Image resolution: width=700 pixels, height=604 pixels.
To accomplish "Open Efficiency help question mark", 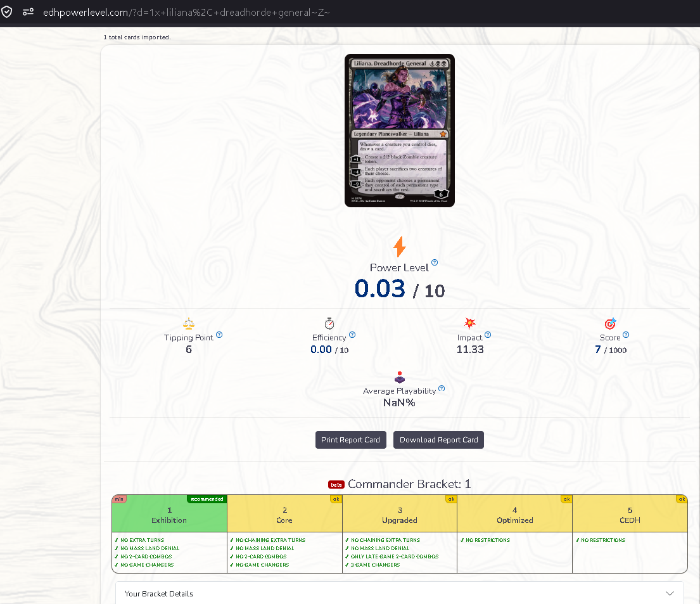I will pos(352,335).
